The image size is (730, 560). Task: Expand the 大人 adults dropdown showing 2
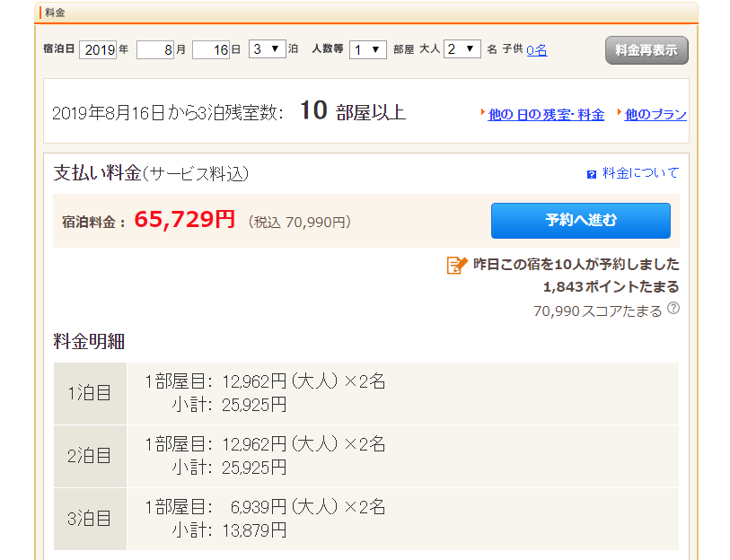pyautogui.click(x=462, y=49)
